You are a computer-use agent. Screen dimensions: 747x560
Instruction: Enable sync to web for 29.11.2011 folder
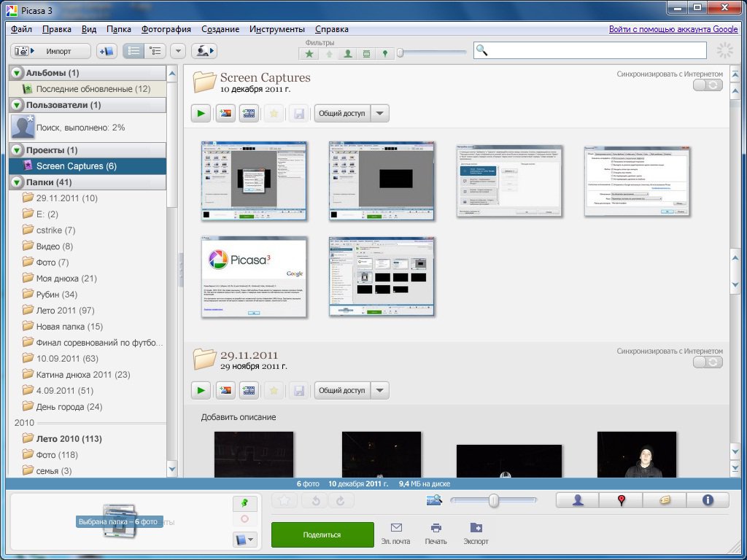click(x=707, y=362)
